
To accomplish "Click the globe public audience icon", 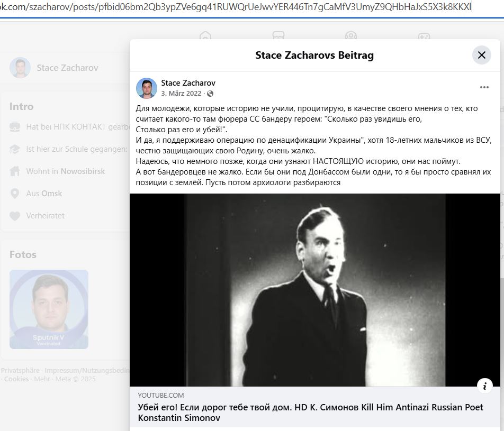I will click(210, 94).
